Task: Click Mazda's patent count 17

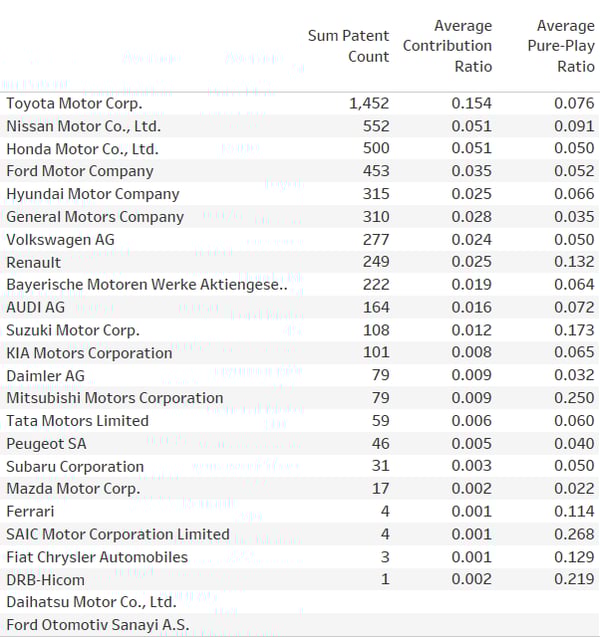Action: pyautogui.click(x=381, y=488)
